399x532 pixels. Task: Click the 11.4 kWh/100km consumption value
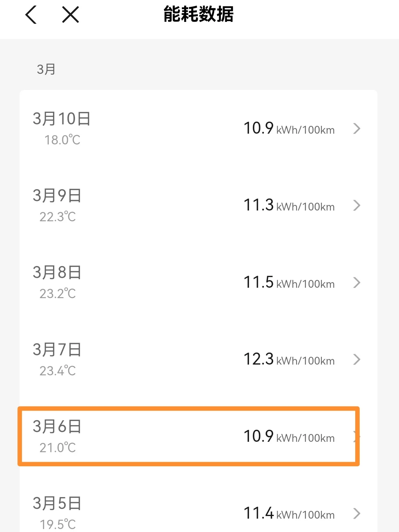click(289, 513)
